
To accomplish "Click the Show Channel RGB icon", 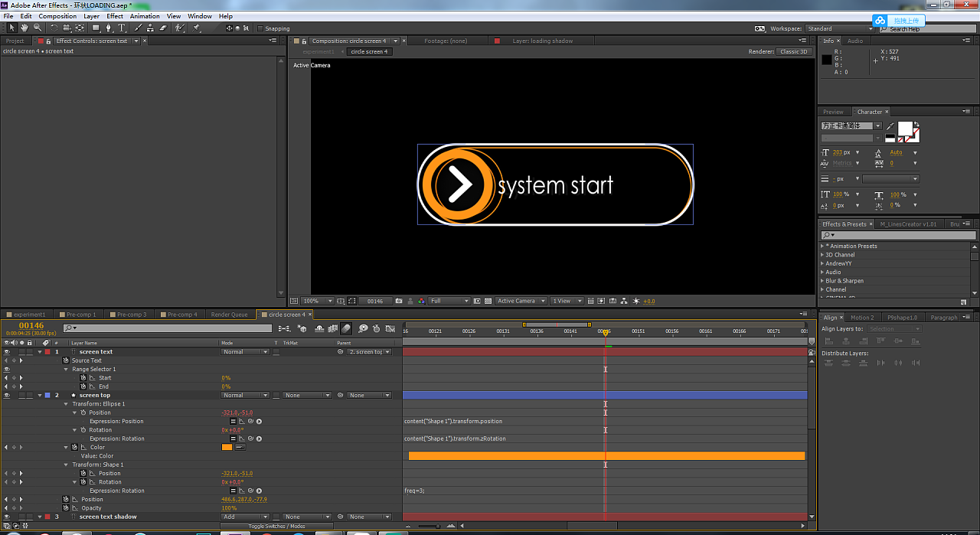I will tap(422, 301).
